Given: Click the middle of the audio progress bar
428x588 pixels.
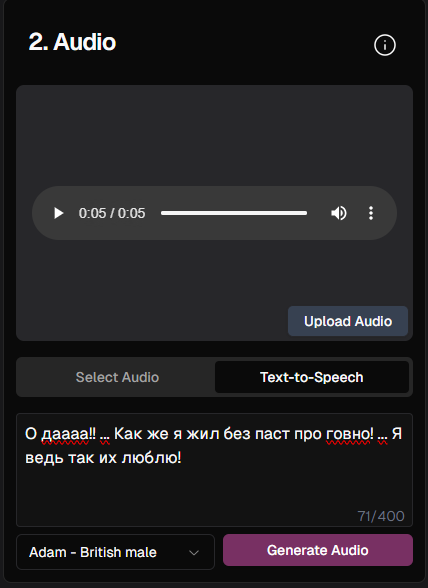Looking at the screenshot, I should 234,213.
